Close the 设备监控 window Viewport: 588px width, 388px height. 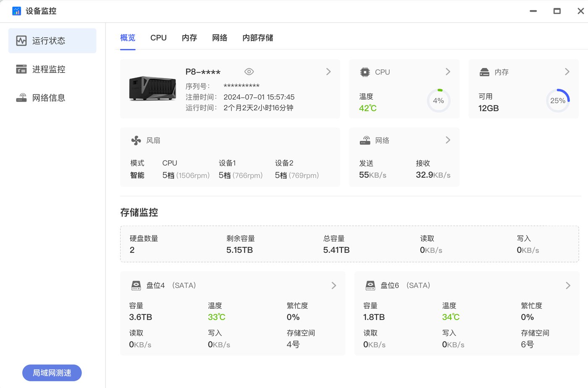click(x=581, y=11)
